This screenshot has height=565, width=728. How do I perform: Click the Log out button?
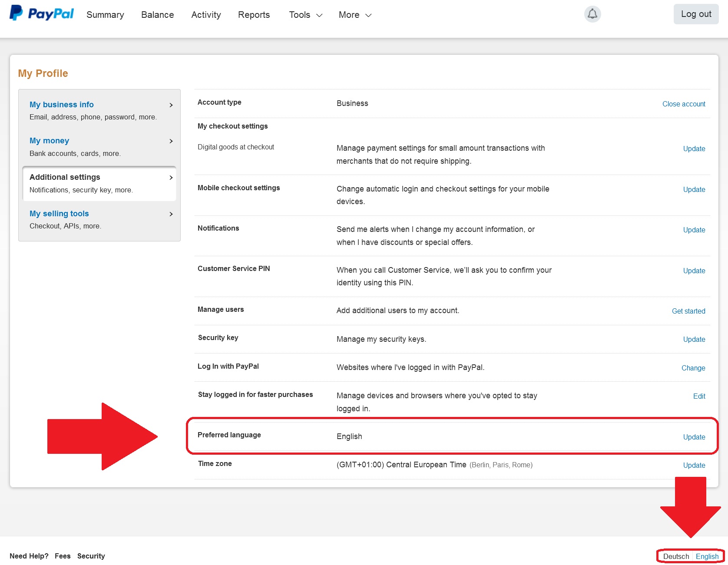tap(696, 14)
